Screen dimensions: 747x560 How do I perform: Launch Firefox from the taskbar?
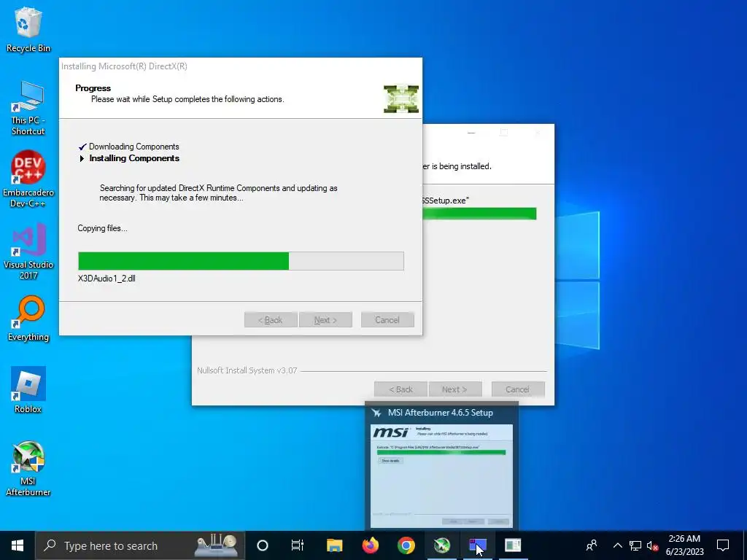click(x=370, y=545)
